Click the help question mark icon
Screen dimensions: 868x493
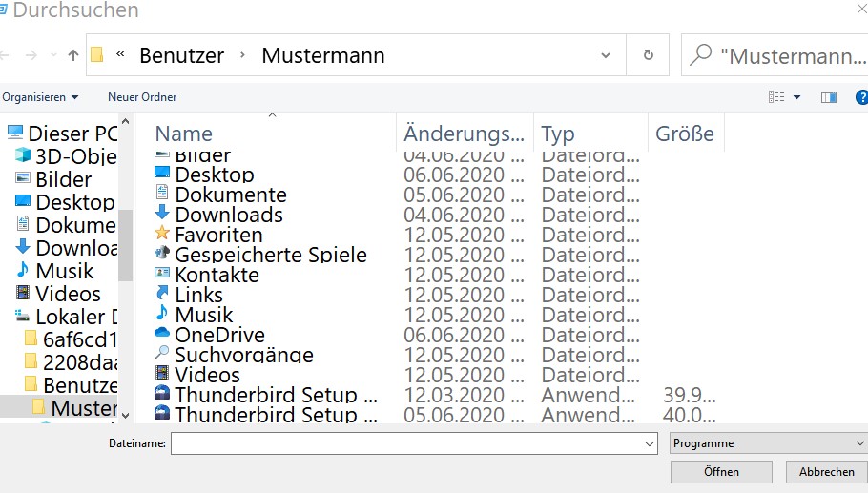[861, 97]
